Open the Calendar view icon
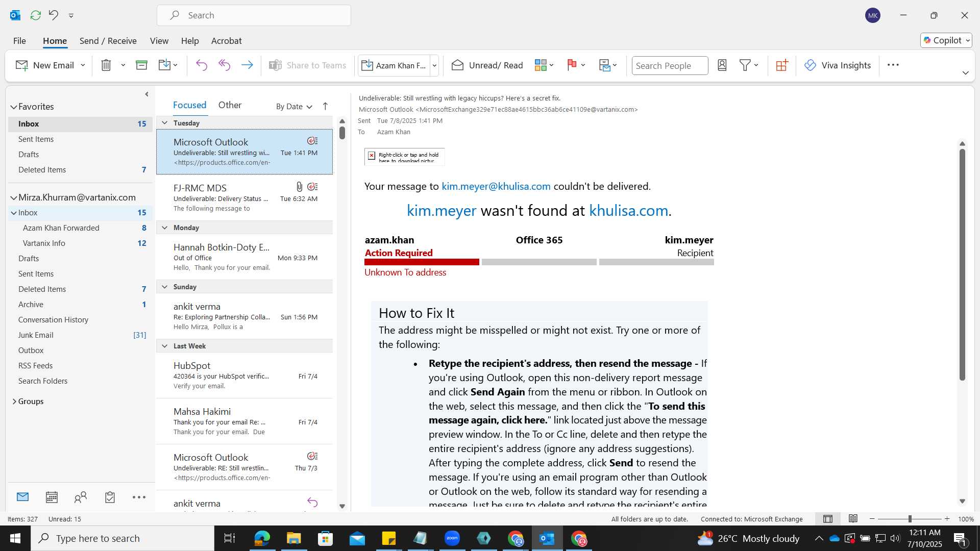The height and width of the screenshot is (551, 980). [x=52, y=497]
